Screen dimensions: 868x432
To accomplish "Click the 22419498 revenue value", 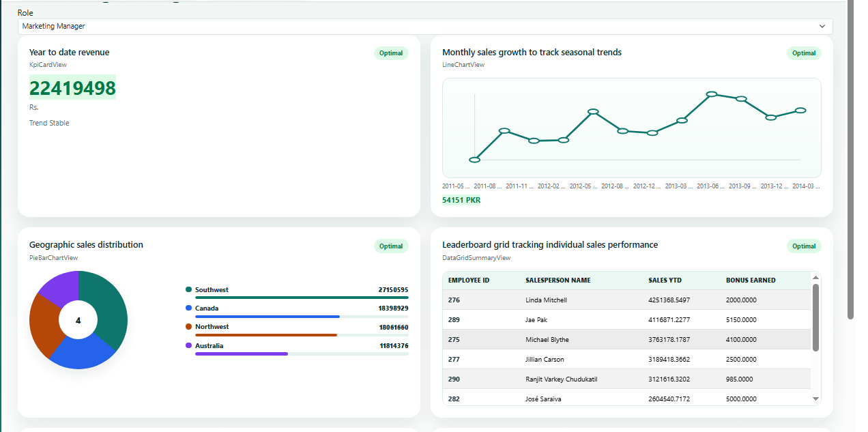I will pos(72,88).
